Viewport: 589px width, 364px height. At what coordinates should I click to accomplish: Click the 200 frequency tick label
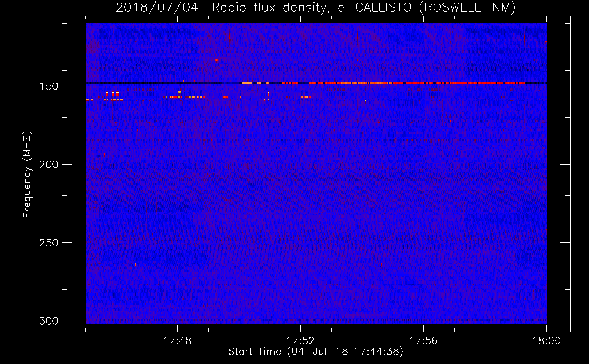pyautogui.click(x=49, y=165)
